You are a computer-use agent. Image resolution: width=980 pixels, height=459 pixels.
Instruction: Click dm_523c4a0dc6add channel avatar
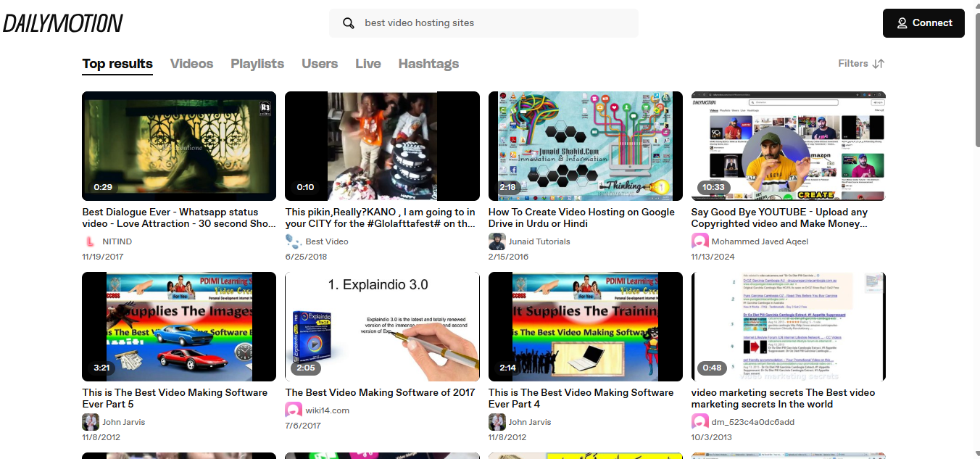click(x=699, y=422)
